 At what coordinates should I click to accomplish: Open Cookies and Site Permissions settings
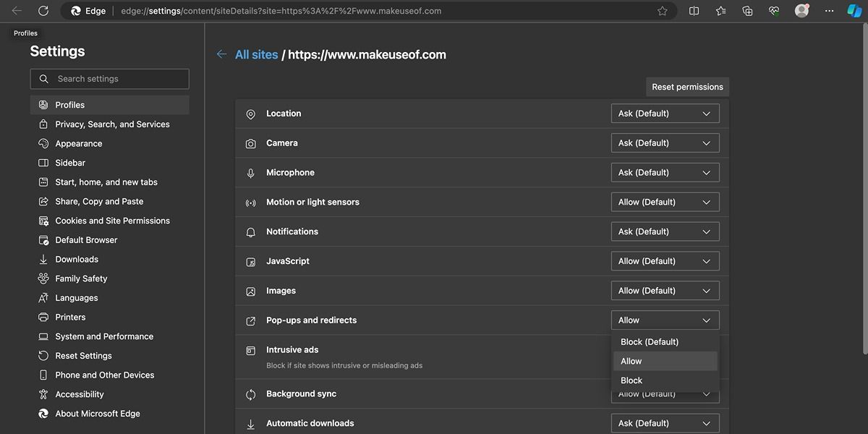[113, 220]
